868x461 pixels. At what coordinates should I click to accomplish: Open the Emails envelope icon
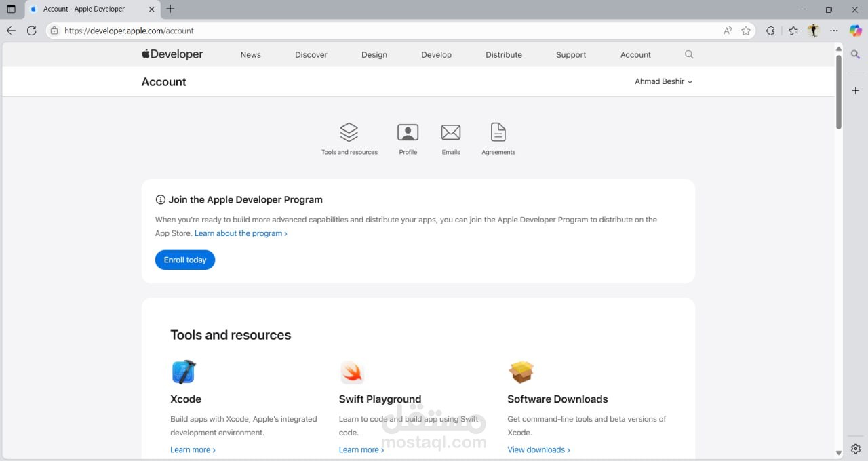tap(451, 132)
